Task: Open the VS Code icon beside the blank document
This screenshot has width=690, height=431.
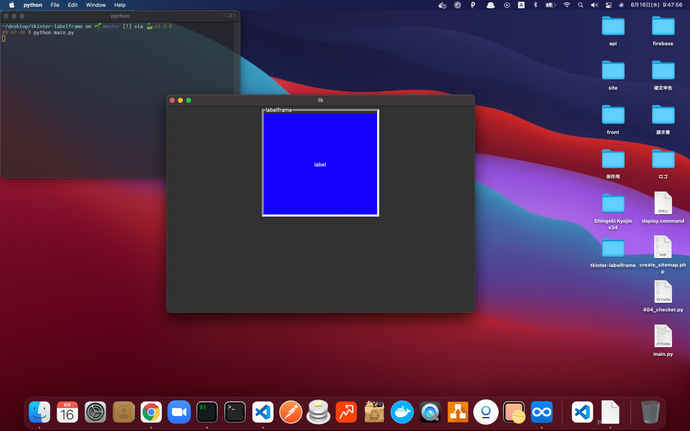Action: pos(582,413)
